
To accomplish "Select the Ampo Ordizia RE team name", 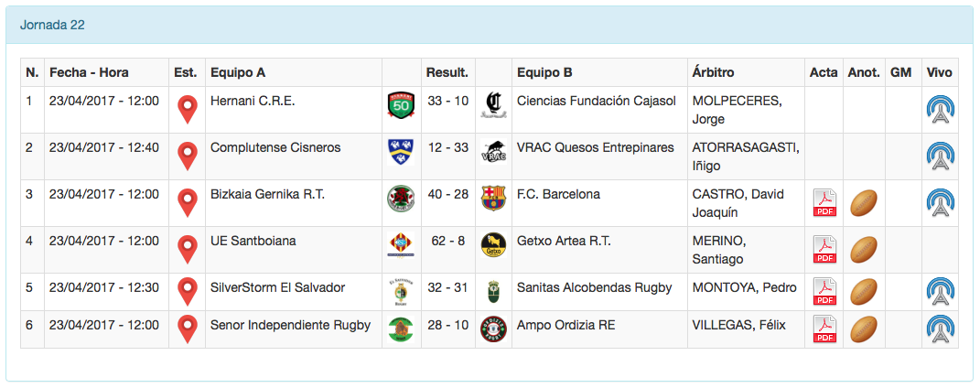I will coord(565,325).
